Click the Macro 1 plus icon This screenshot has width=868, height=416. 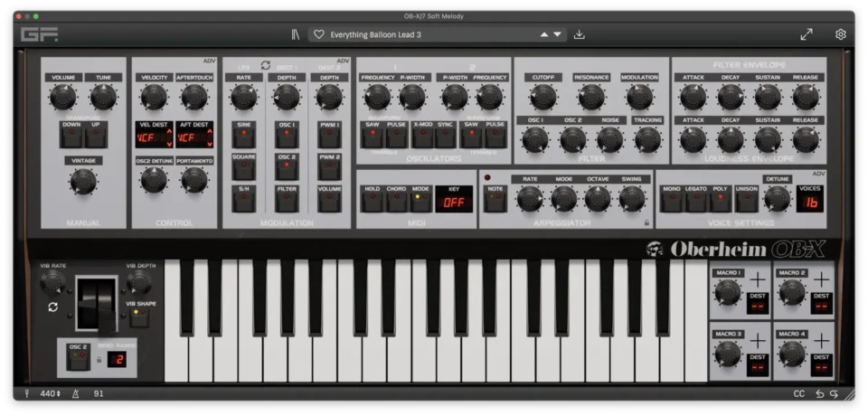[x=757, y=279]
